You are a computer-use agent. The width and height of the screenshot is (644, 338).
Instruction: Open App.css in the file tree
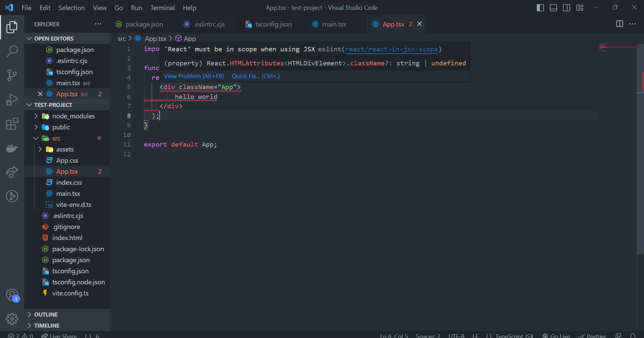click(x=67, y=160)
